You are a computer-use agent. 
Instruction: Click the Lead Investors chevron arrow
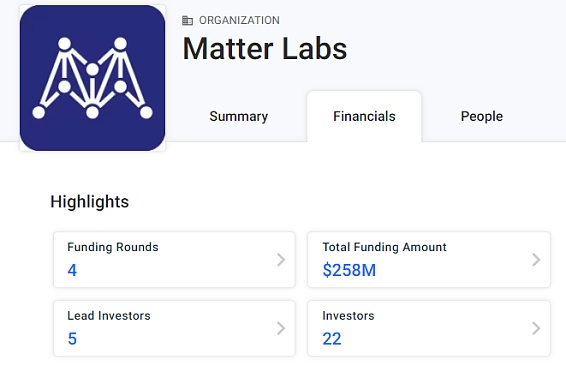tap(281, 328)
